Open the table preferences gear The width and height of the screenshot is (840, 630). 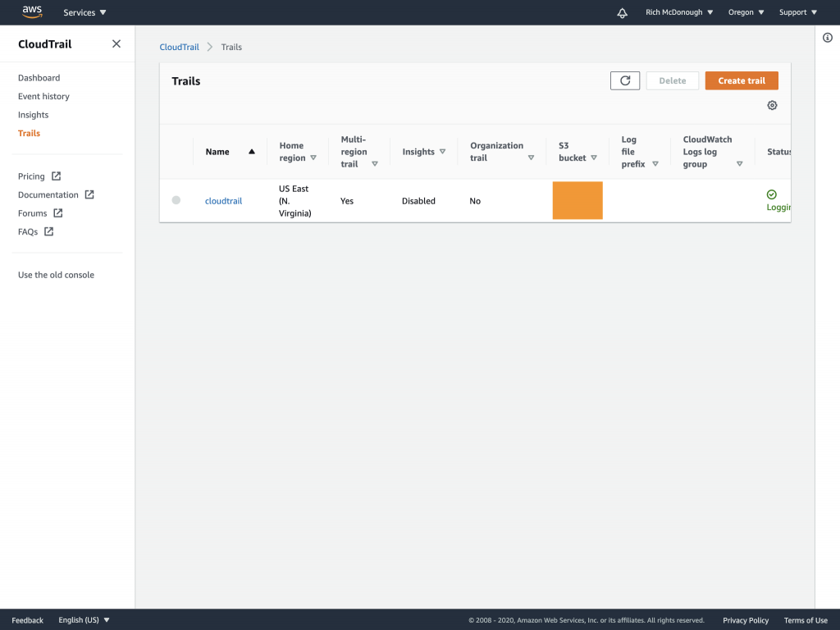click(771, 105)
